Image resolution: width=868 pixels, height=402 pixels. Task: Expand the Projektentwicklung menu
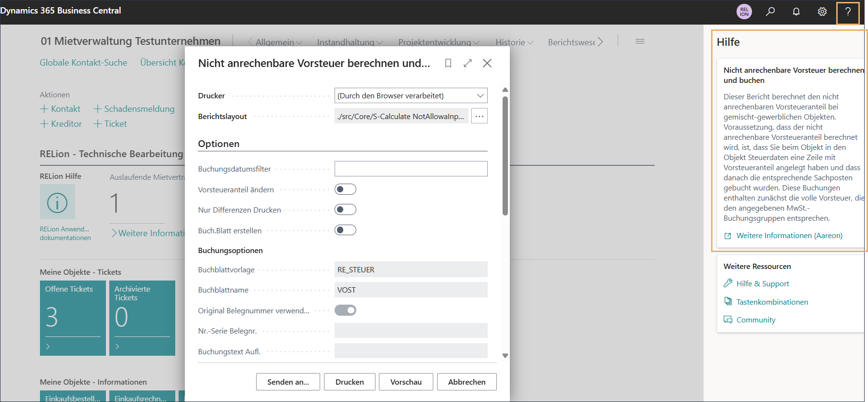[x=439, y=42]
